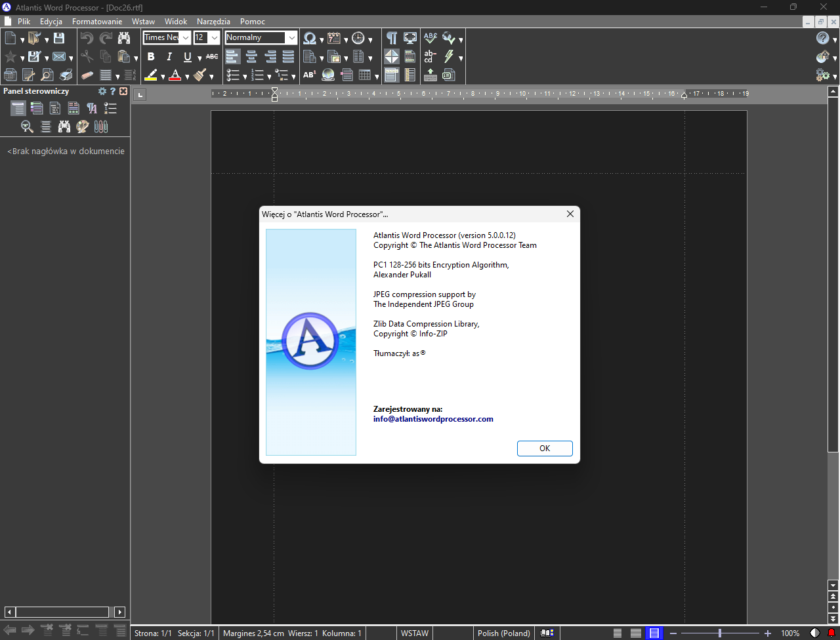The image size is (840, 640).
Task: Create a new document with the toolbar icon
Action: point(10,38)
